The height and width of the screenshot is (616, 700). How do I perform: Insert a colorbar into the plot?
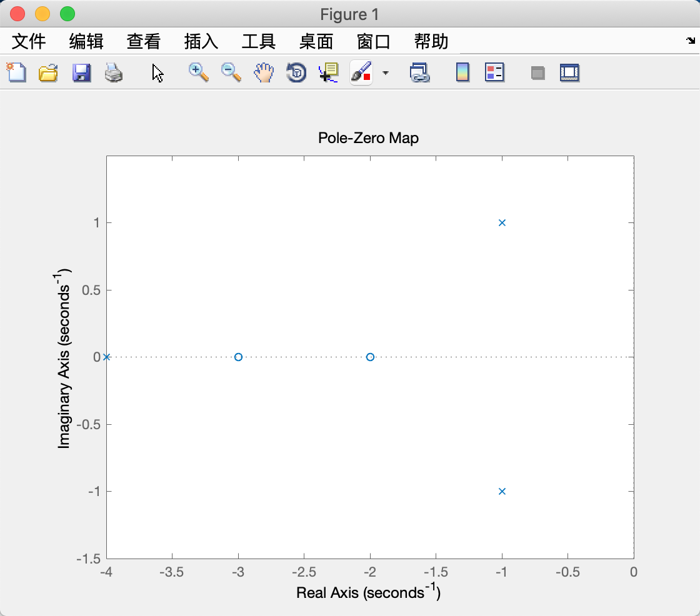pos(462,72)
